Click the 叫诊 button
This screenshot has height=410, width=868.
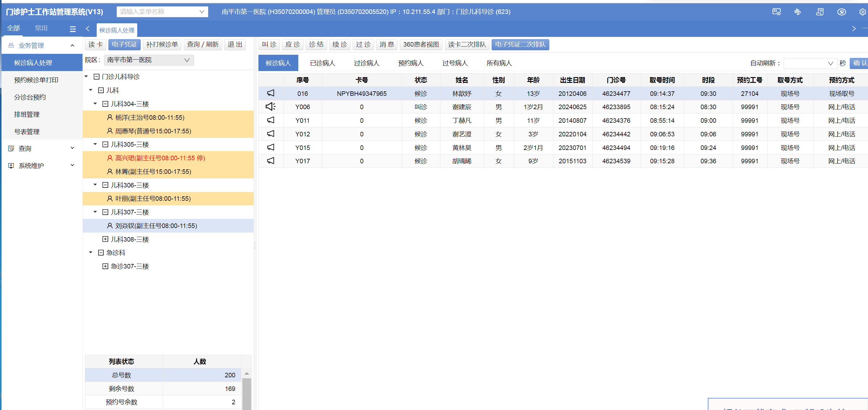(269, 44)
